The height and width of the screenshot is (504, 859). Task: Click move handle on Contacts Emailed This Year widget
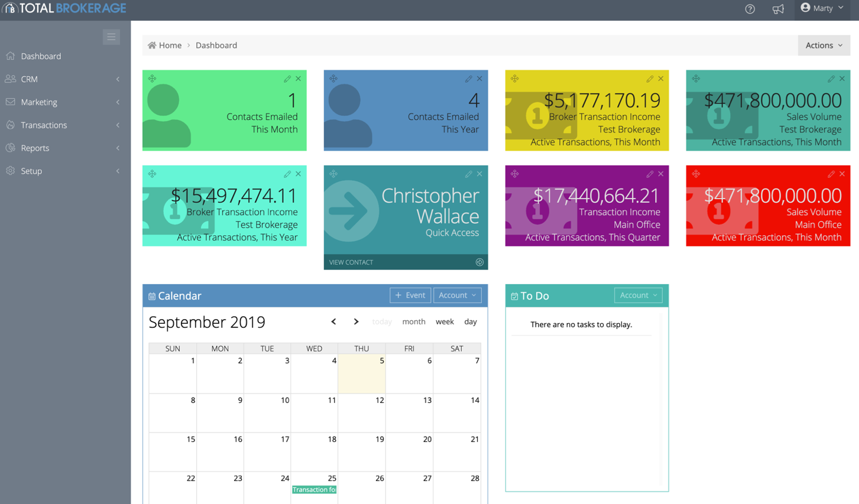pyautogui.click(x=333, y=79)
